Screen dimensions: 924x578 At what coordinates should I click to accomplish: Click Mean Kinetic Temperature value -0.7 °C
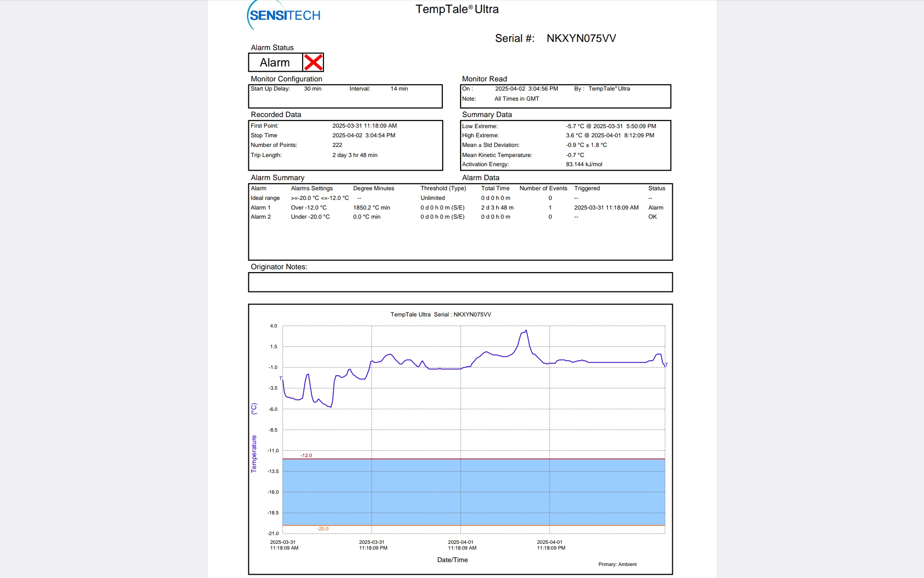click(575, 155)
